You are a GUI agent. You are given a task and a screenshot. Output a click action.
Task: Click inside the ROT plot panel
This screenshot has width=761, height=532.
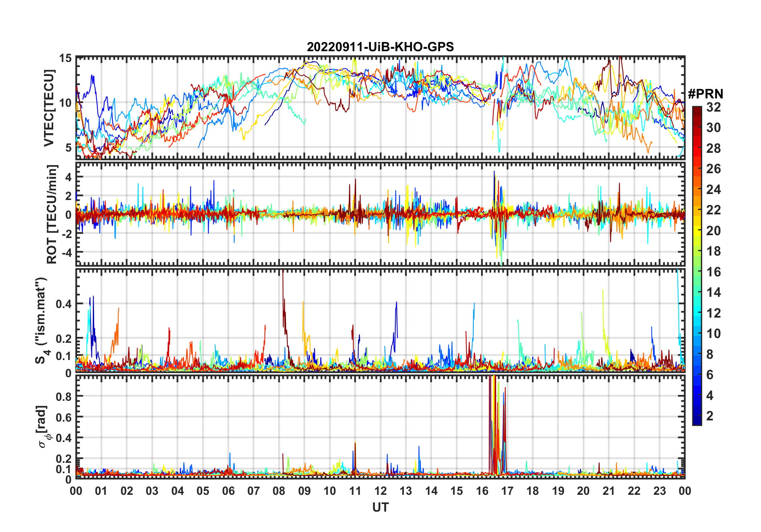click(x=380, y=214)
